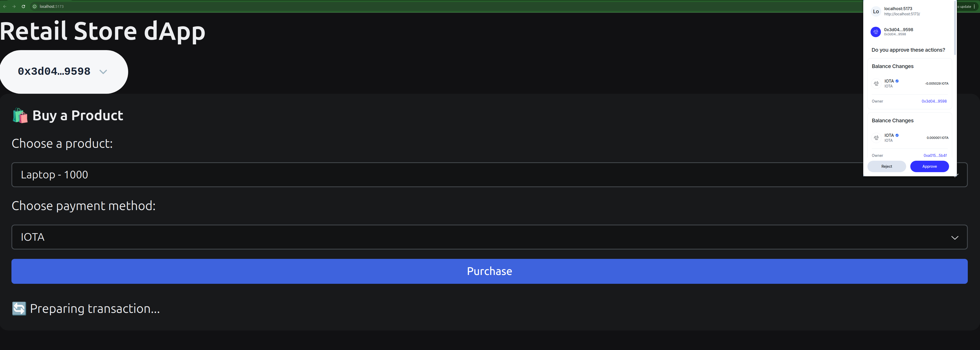
Task: Click the blue verified badge beside IOTA
Action: pos(897,80)
